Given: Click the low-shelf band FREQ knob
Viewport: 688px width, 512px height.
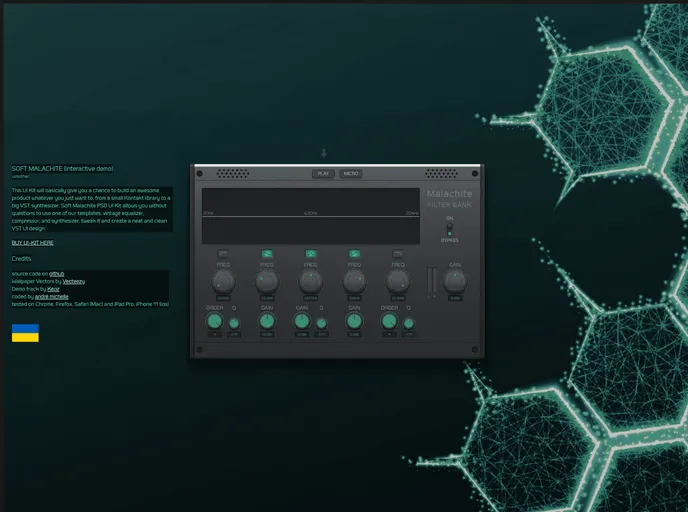Looking at the screenshot, I should [x=267, y=282].
